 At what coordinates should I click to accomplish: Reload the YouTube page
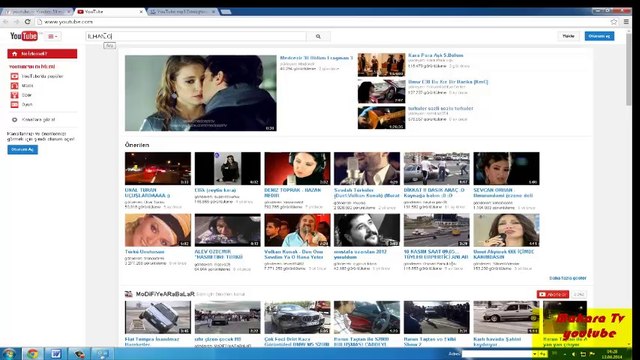tap(27, 22)
